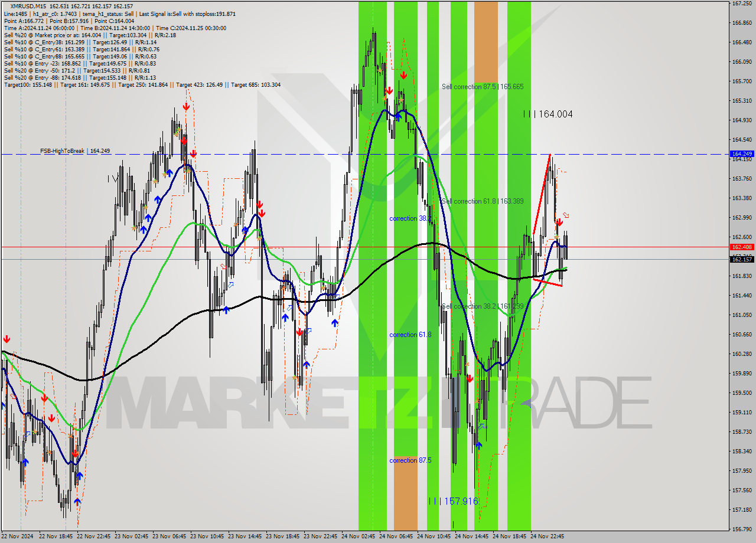
Task: Click the '24 Nov 10:45' time axis label
Action: pyautogui.click(x=434, y=537)
